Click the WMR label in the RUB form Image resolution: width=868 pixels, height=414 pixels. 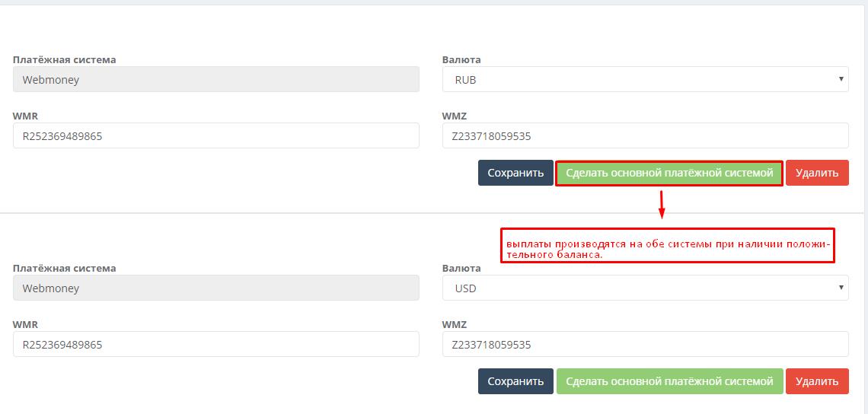(x=25, y=116)
